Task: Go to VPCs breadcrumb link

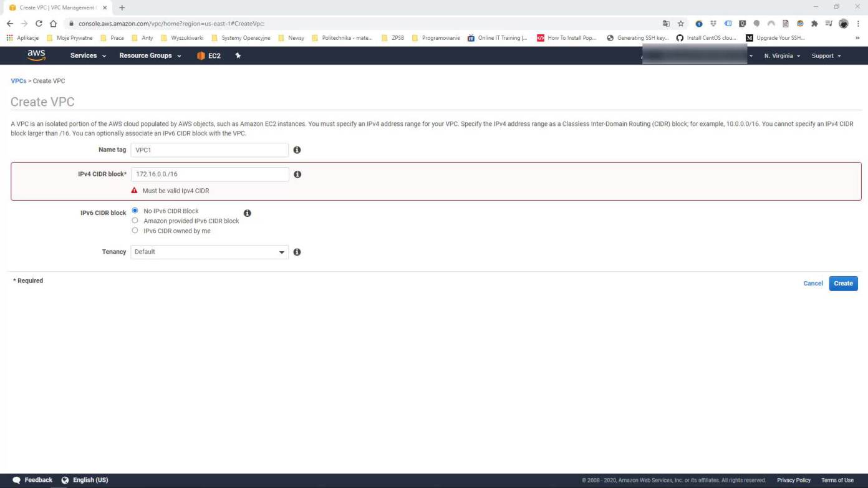Action: tap(19, 81)
